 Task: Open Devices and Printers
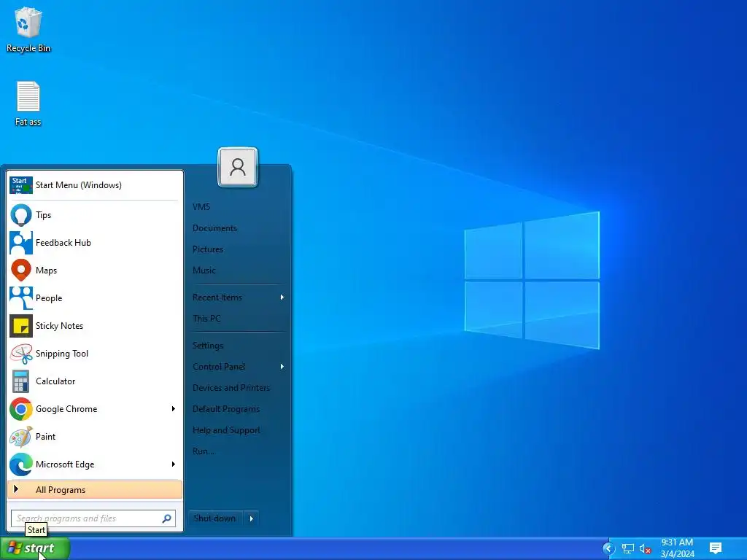coord(231,388)
